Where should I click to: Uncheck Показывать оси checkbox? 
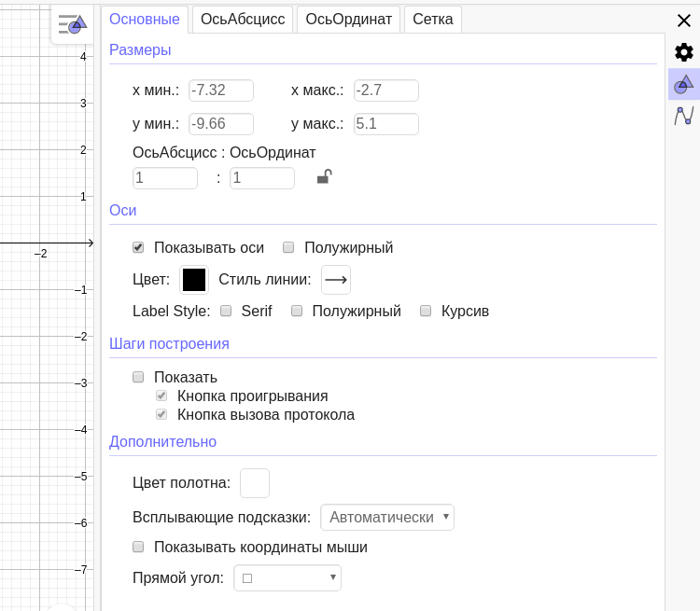138,247
